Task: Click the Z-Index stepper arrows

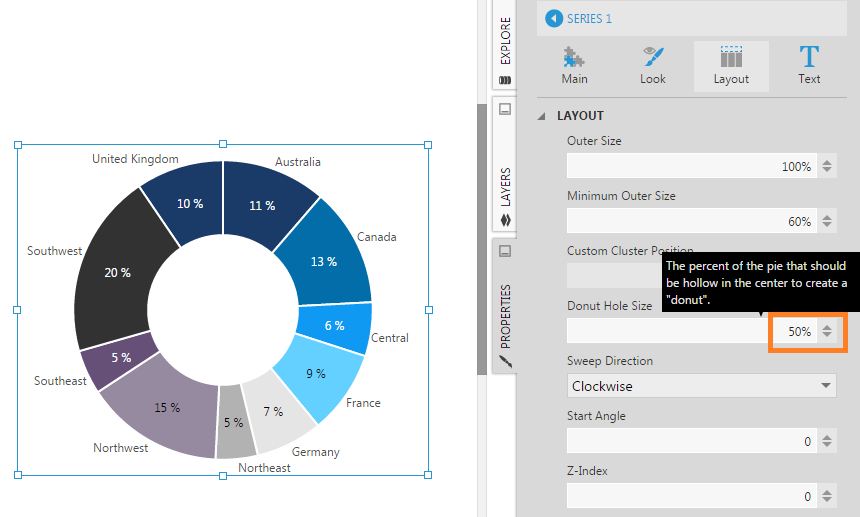Action: coord(827,496)
